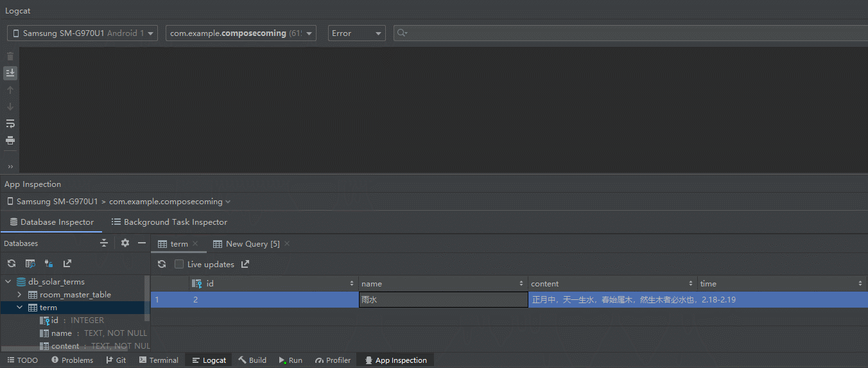Hide the Databases panel with minus icon
Screen dimensions: 868x368
point(142,243)
